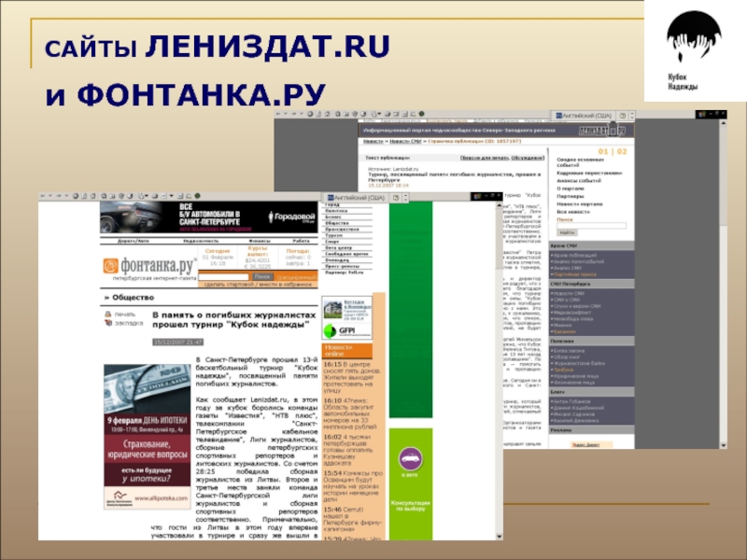Click 'Трибуна' link in Lenizdat sidebar

[x=563, y=370]
